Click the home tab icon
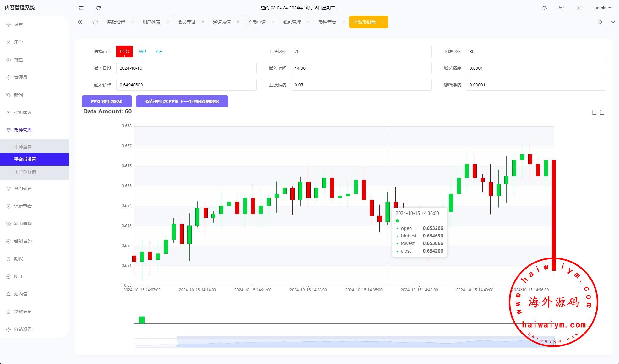The image size is (619, 364). click(95, 22)
